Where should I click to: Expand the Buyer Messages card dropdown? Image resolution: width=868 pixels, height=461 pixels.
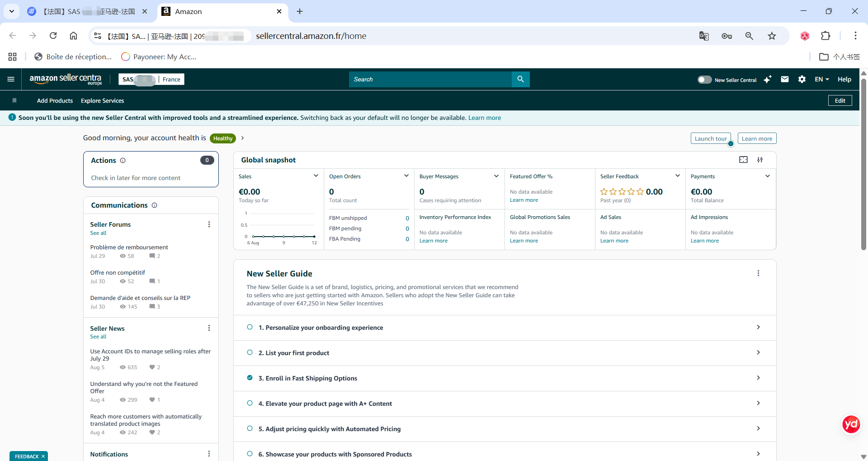(496, 176)
